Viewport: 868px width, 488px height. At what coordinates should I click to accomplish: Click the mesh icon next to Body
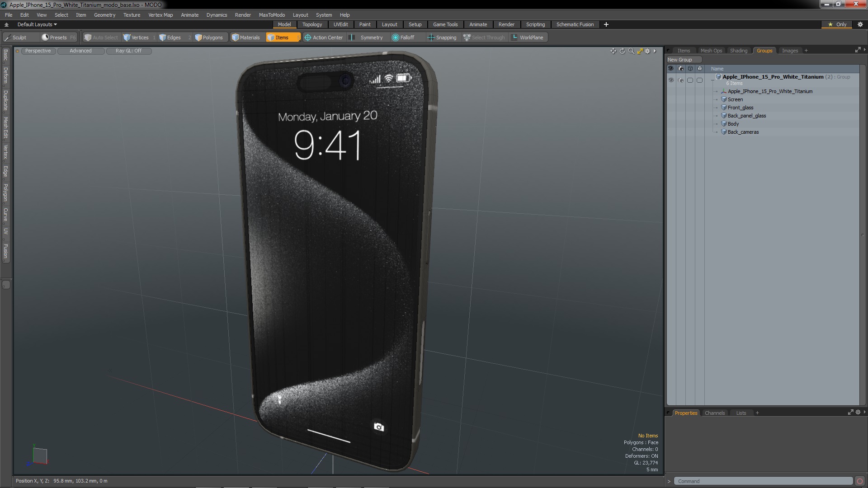click(724, 124)
